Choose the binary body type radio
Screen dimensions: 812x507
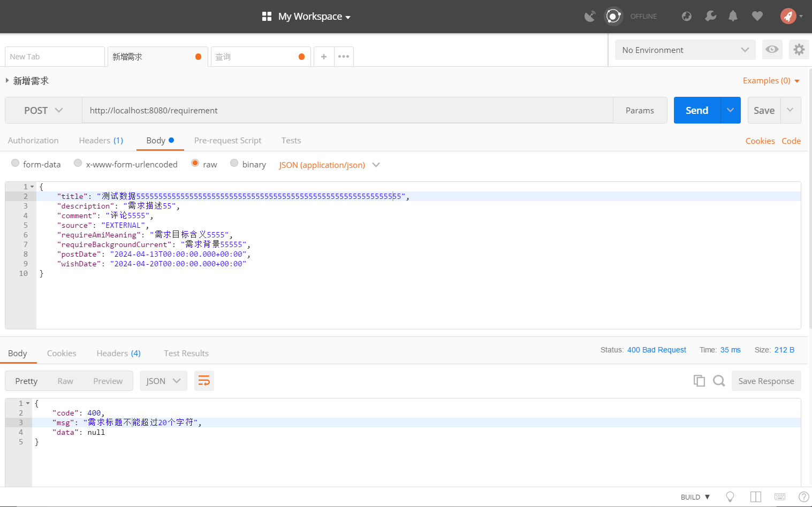pos(234,163)
